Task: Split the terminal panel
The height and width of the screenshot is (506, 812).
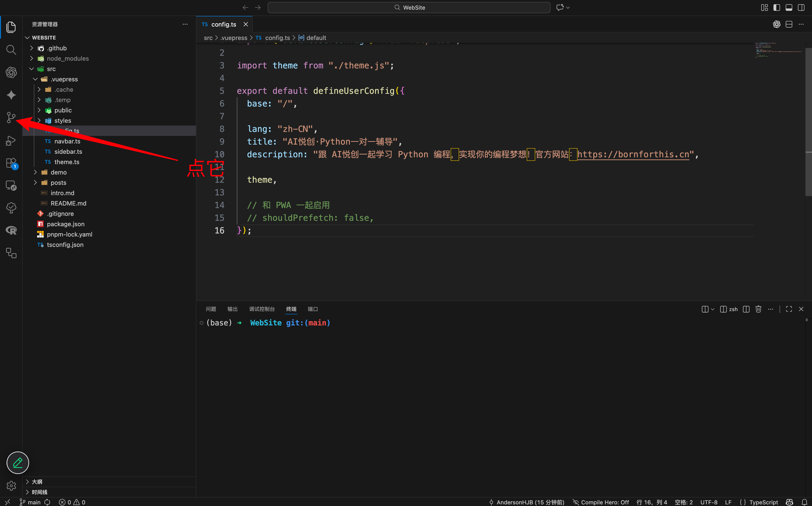Action: [x=746, y=309]
